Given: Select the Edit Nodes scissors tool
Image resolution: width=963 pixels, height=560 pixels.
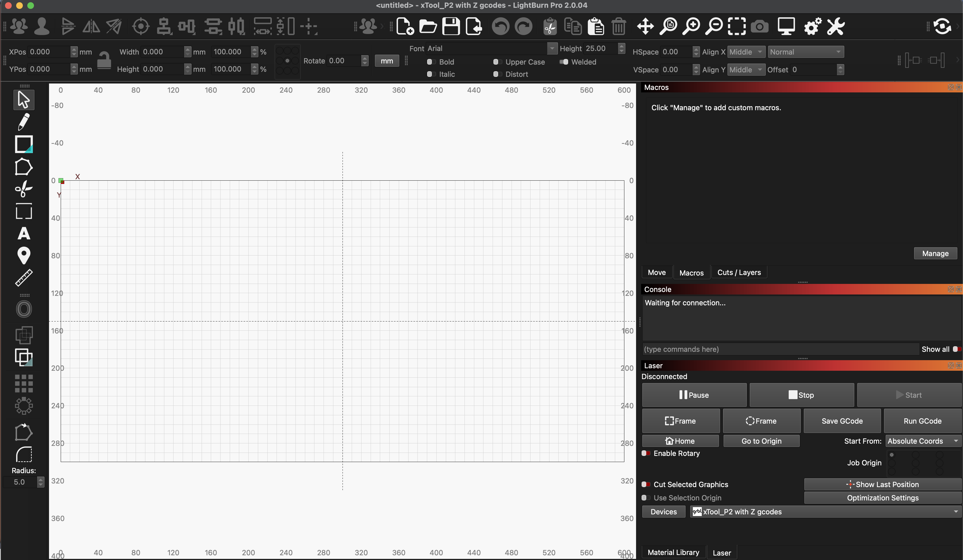Looking at the screenshot, I should pyautogui.click(x=24, y=189).
